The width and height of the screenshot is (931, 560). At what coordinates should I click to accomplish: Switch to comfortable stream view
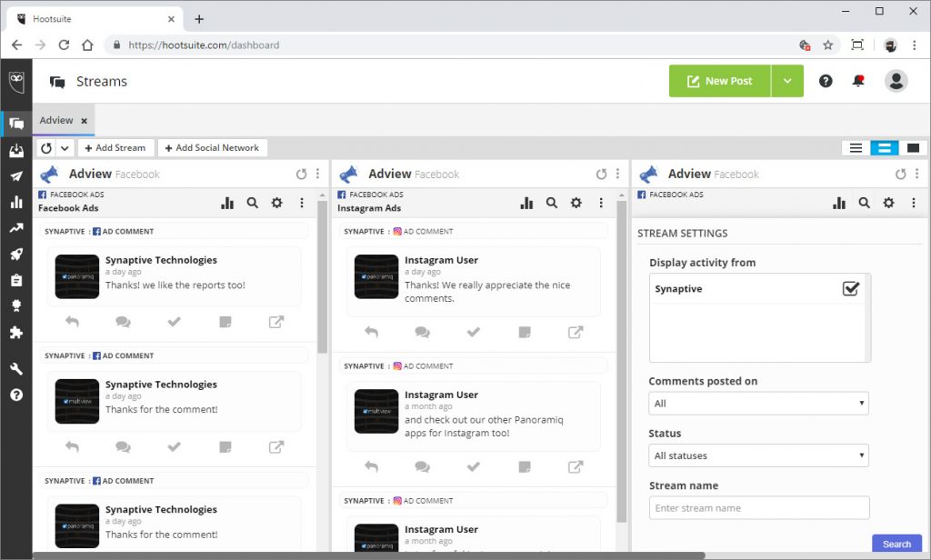click(913, 148)
